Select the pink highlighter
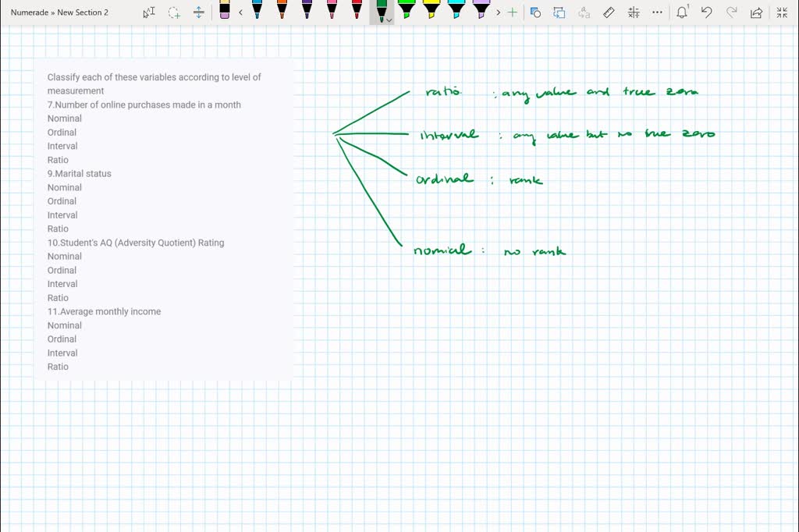The width and height of the screenshot is (799, 532). 332,12
